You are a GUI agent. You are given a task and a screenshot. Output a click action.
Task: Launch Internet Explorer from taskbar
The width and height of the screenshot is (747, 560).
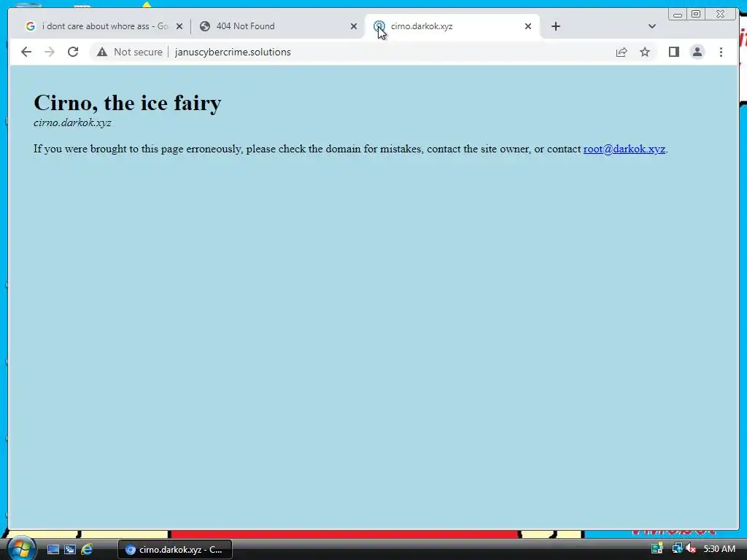click(x=87, y=549)
